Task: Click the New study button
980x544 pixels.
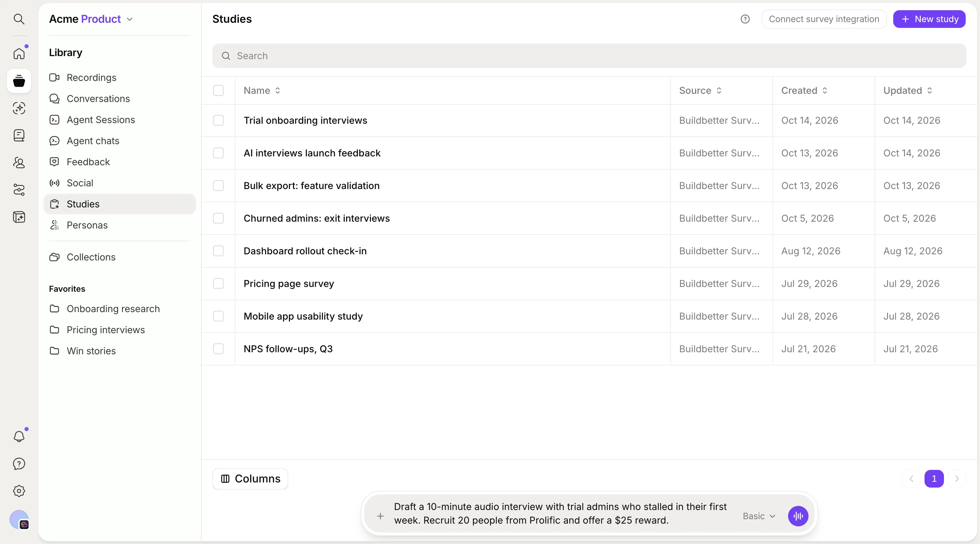Action: [929, 19]
